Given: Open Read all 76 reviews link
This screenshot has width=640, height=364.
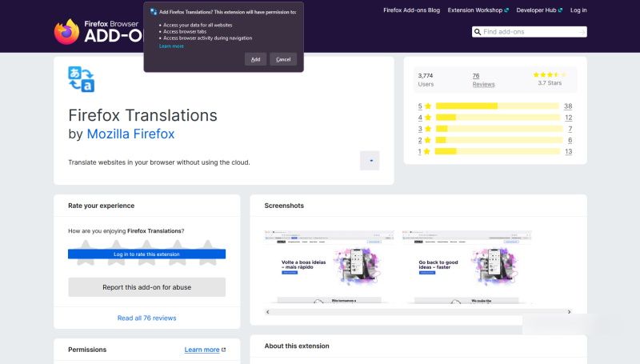Looking at the screenshot, I should point(147,318).
